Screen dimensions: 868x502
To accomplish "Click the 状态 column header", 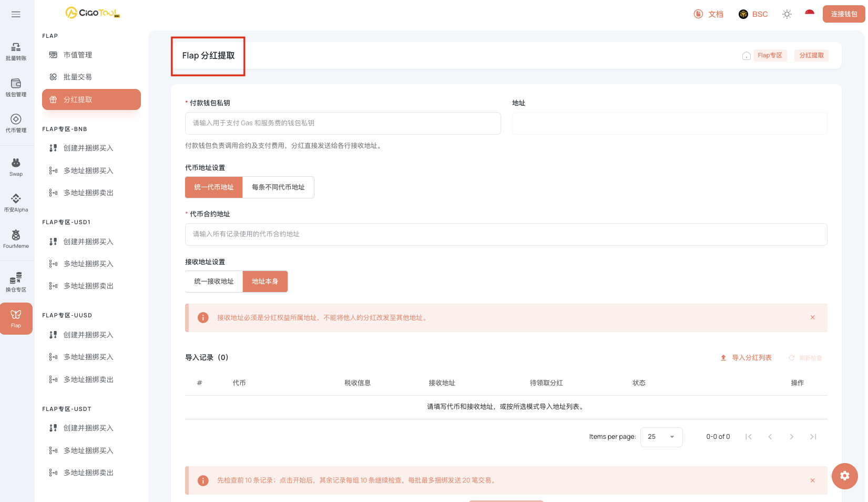I will click(x=639, y=383).
